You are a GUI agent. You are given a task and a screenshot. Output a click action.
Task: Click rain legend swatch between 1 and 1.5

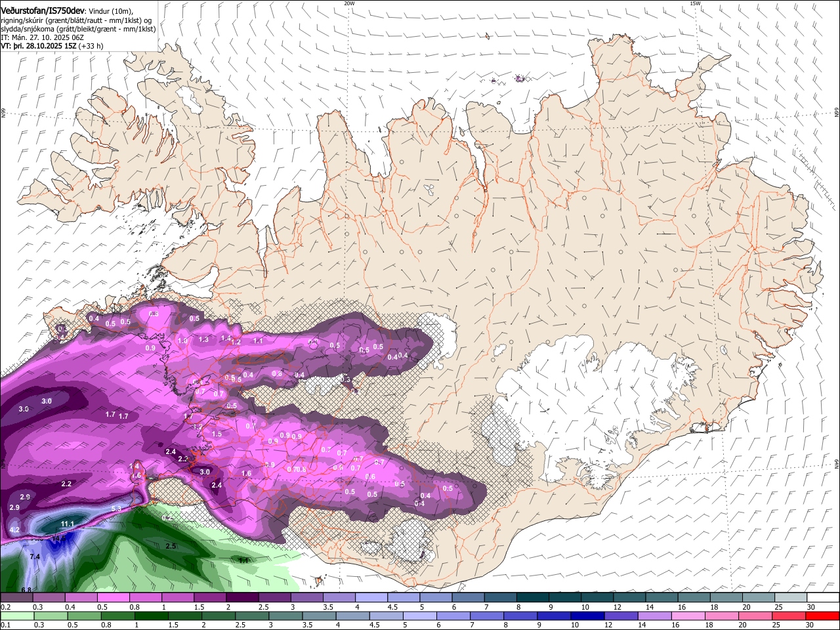(x=150, y=616)
